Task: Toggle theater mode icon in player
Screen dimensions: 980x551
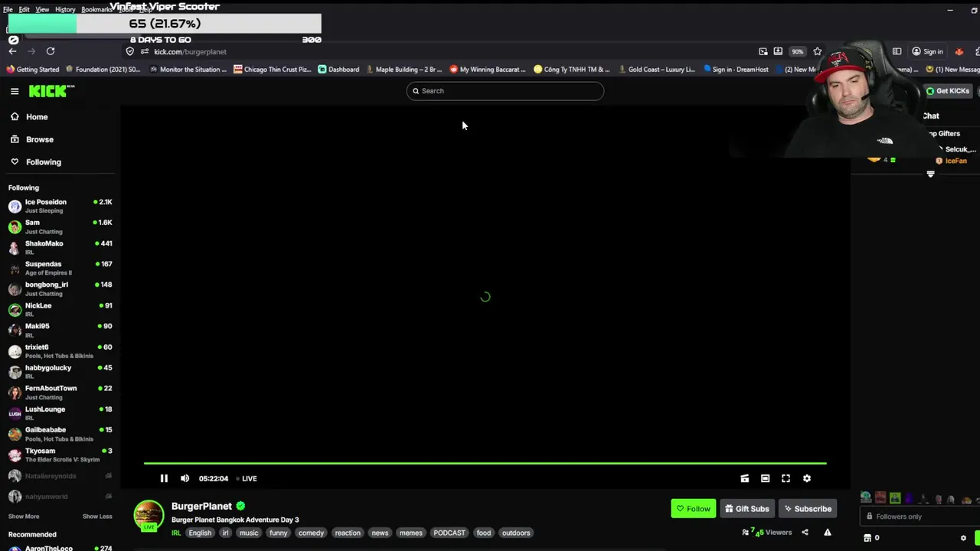Action: pos(765,478)
